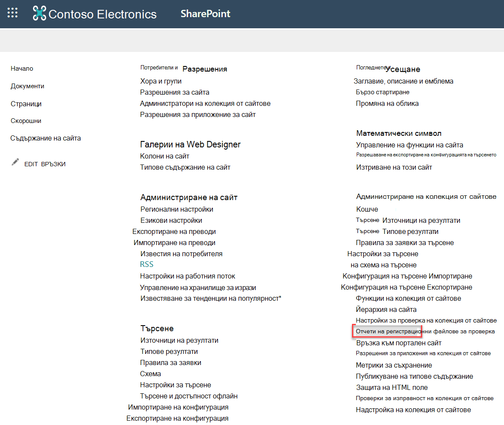504x425 pixels.
Task: Go to Начало in left navigation
Action: click(22, 69)
